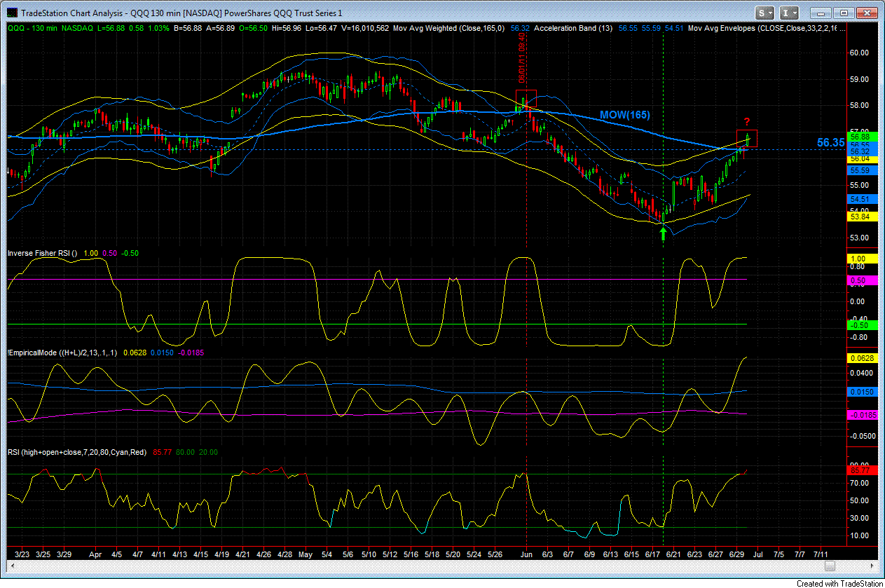Click the Apr date axis label
This screenshot has height=588, width=885.
96,554
